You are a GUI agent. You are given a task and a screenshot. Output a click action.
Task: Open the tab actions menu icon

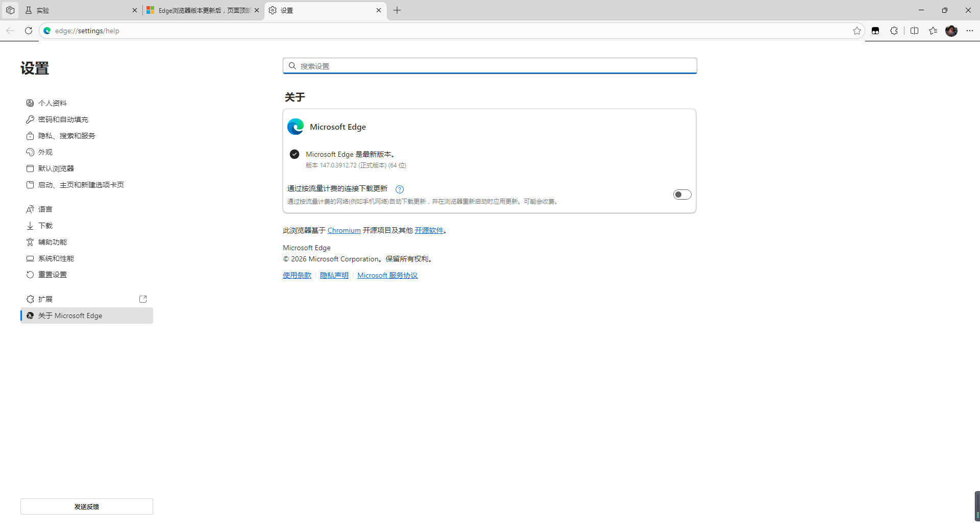click(10, 10)
